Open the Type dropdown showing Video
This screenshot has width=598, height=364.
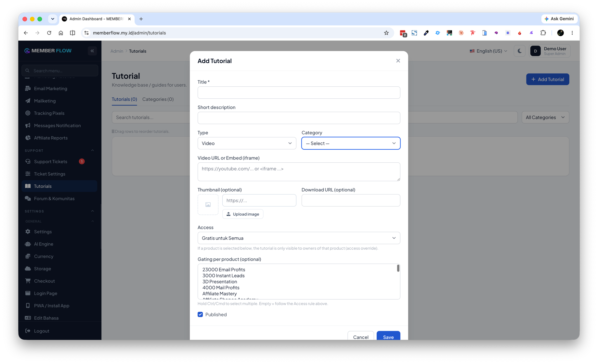(247, 143)
